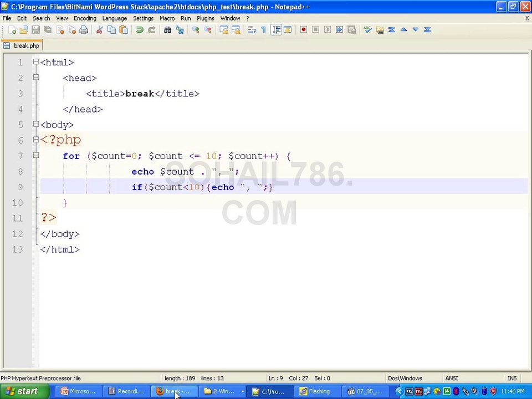Image resolution: width=532 pixels, height=399 pixels.
Task: Switch to the 'Microso...' taskbar button
Action: click(x=78, y=391)
